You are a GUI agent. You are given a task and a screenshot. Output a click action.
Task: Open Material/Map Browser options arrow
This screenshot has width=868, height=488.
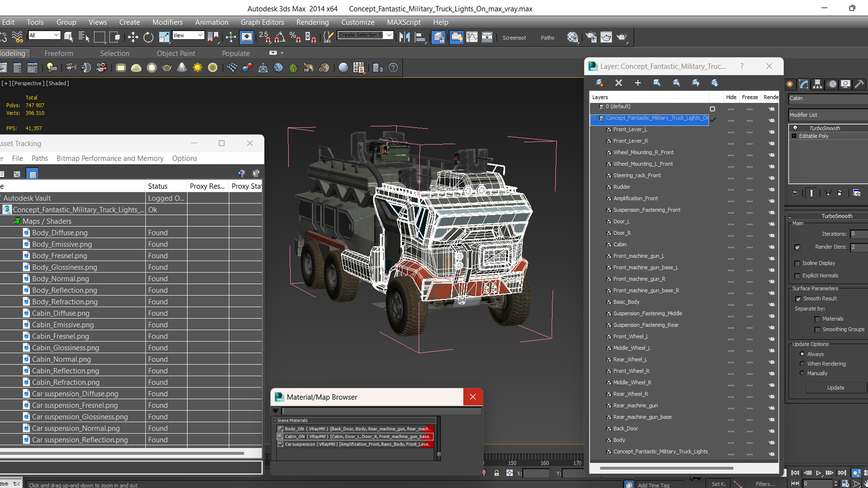tap(275, 411)
